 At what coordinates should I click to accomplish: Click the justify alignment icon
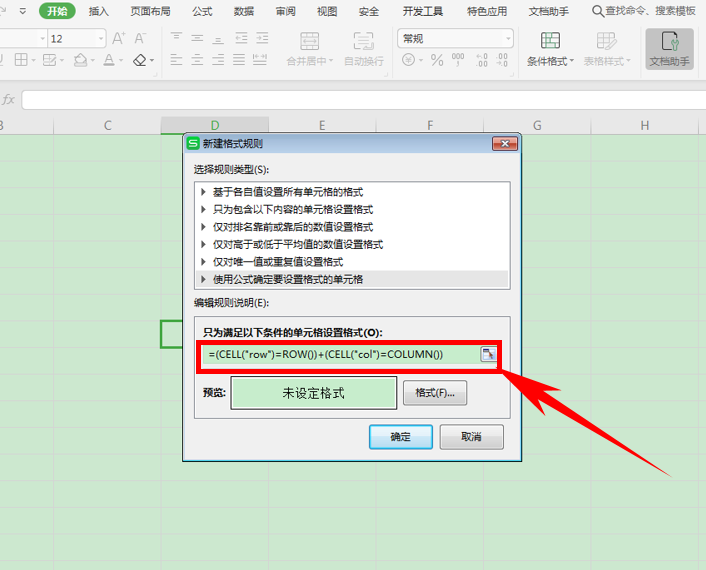[x=239, y=59]
